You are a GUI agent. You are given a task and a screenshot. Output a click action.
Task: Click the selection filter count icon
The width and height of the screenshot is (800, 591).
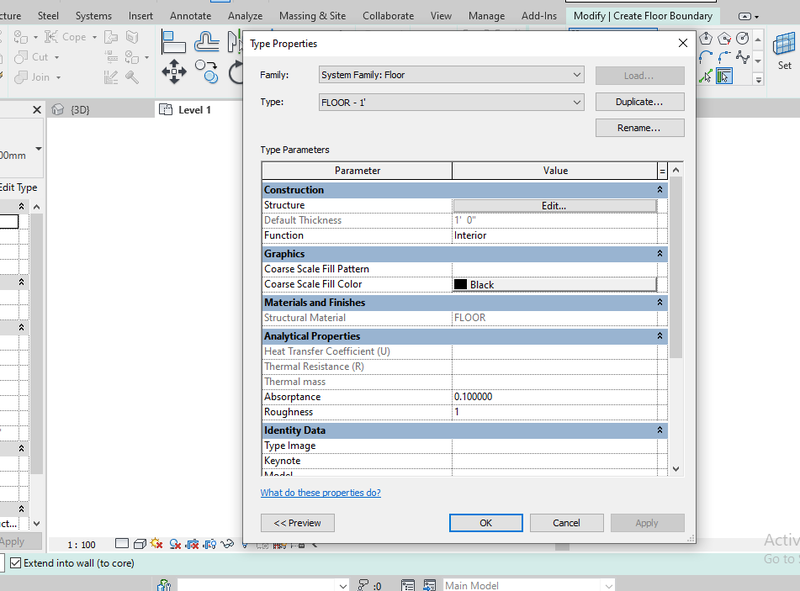pos(369,585)
